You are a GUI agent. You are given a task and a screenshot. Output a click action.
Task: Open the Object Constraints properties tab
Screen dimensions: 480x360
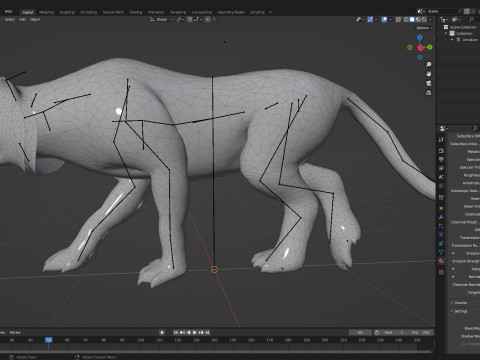[441, 243]
